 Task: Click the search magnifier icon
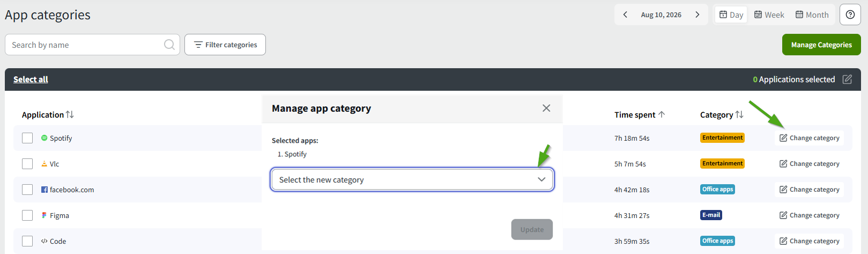[x=169, y=45]
